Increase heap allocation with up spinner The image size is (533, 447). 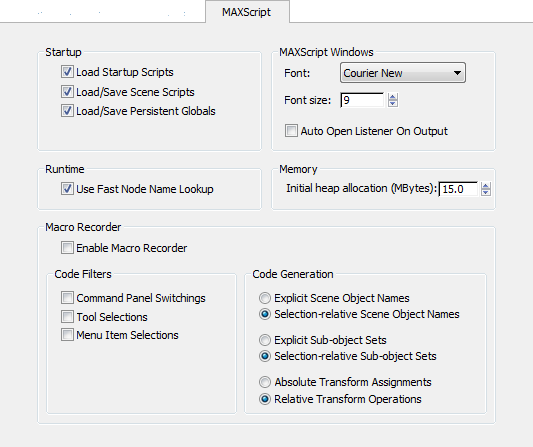coord(486,186)
